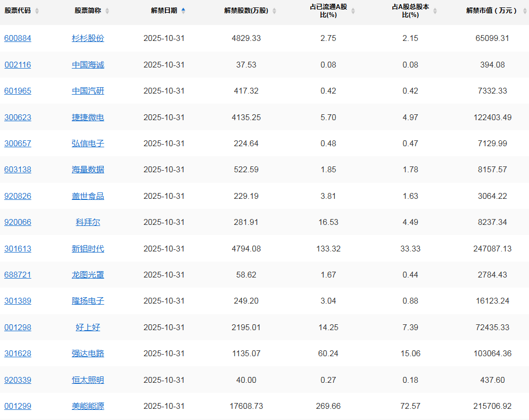
Task: Click stock code 920826
Action: [x=18, y=196]
